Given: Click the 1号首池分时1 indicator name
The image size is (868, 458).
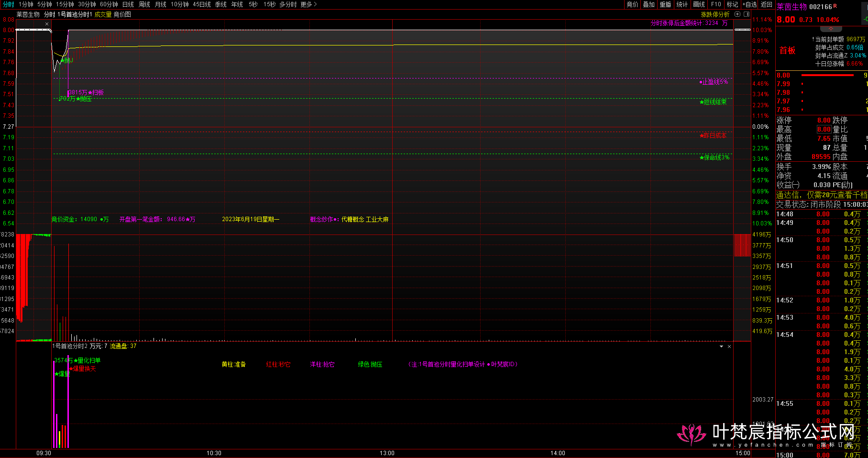Looking at the screenshot, I should (75, 14).
